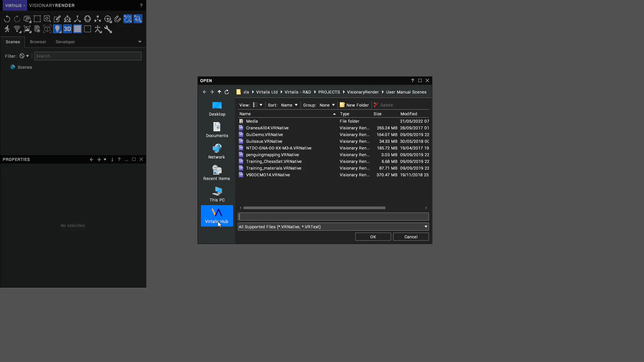The height and width of the screenshot is (362, 644).
Task: Click the edit note pencil icon
Action: (57, 19)
